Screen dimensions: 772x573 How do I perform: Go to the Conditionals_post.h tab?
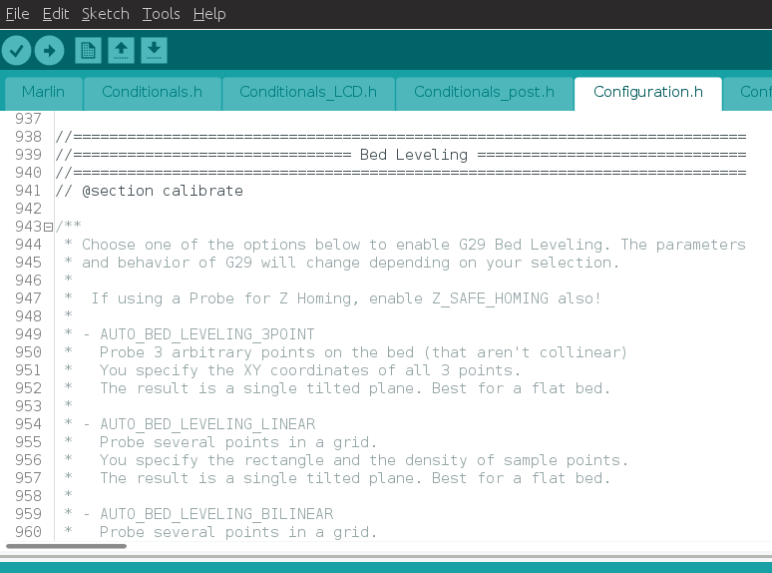[484, 92]
